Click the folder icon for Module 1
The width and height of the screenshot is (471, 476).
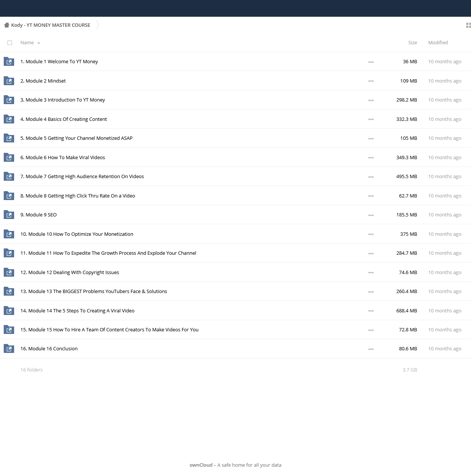point(9,61)
